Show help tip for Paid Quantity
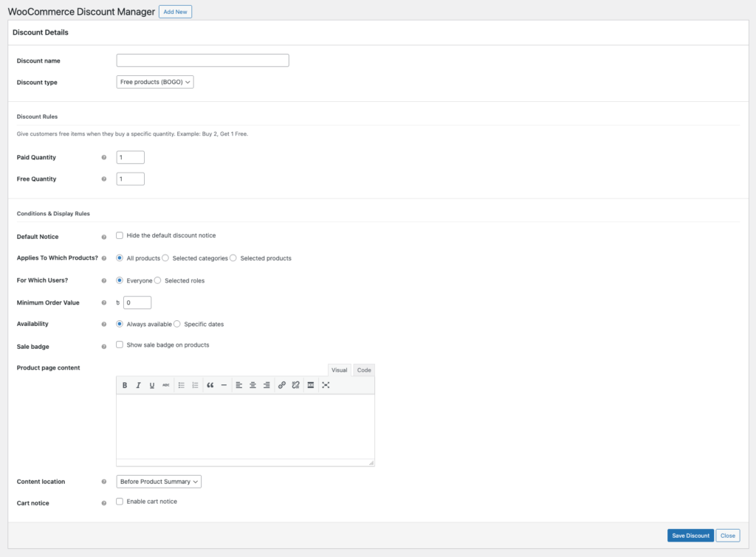Viewport: 756px width, 557px height. 103,158
